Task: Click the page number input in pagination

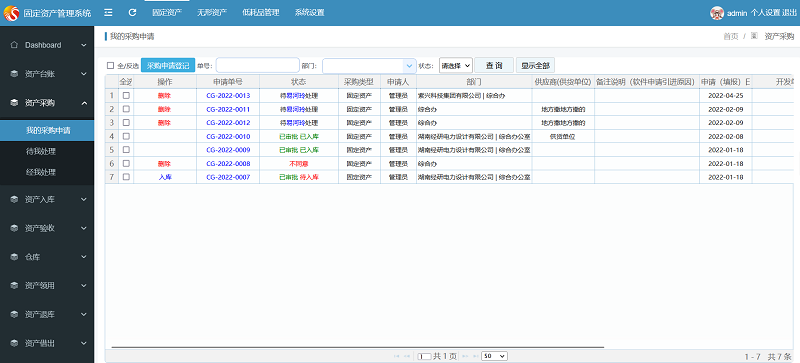Action: (x=424, y=356)
